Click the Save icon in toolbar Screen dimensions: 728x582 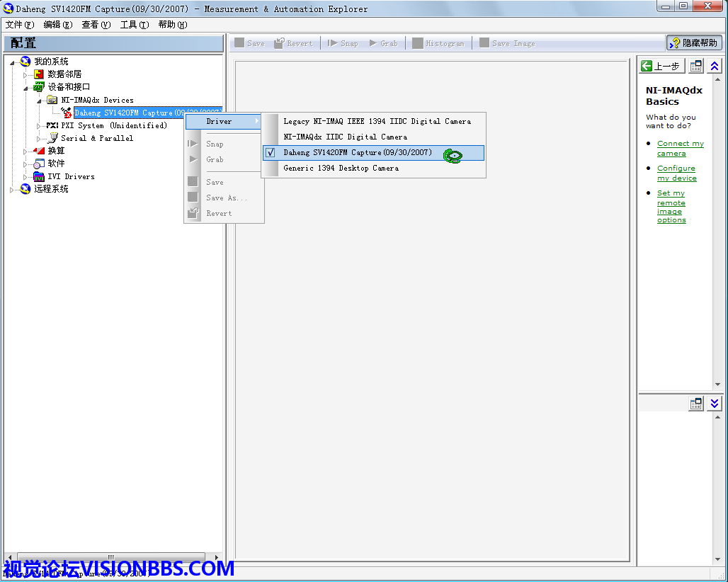240,43
